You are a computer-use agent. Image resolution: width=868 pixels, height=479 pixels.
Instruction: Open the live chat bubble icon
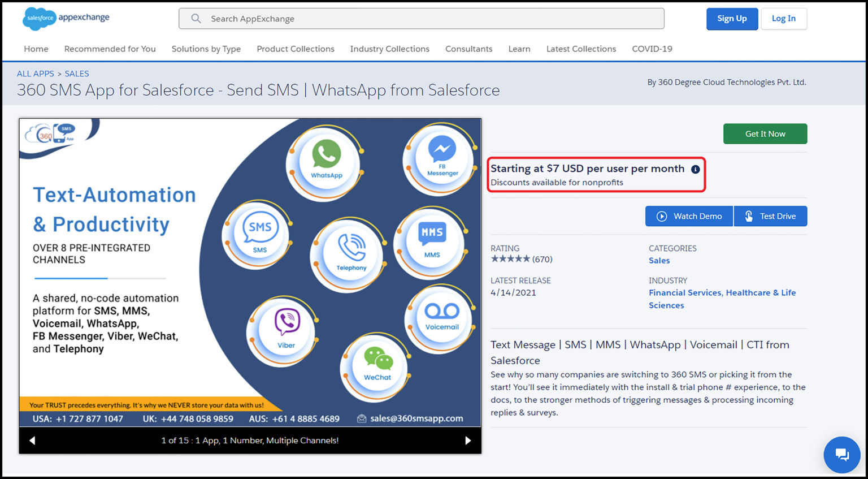(841, 454)
